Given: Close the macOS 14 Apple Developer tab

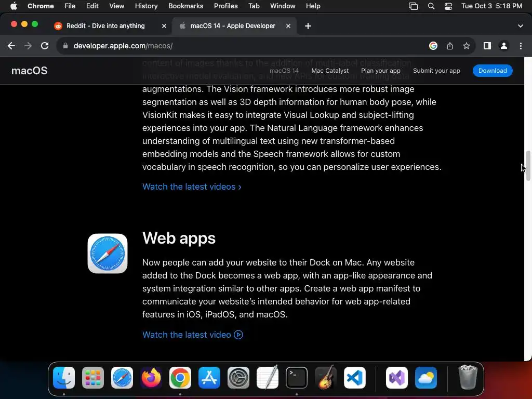Looking at the screenshot, I should (x=288, y=26).
